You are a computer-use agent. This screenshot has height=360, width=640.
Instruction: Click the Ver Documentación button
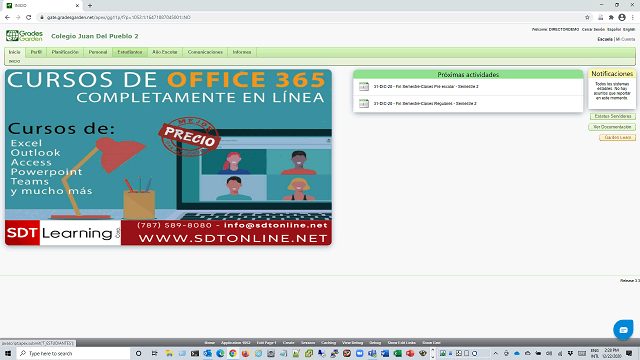612,127
